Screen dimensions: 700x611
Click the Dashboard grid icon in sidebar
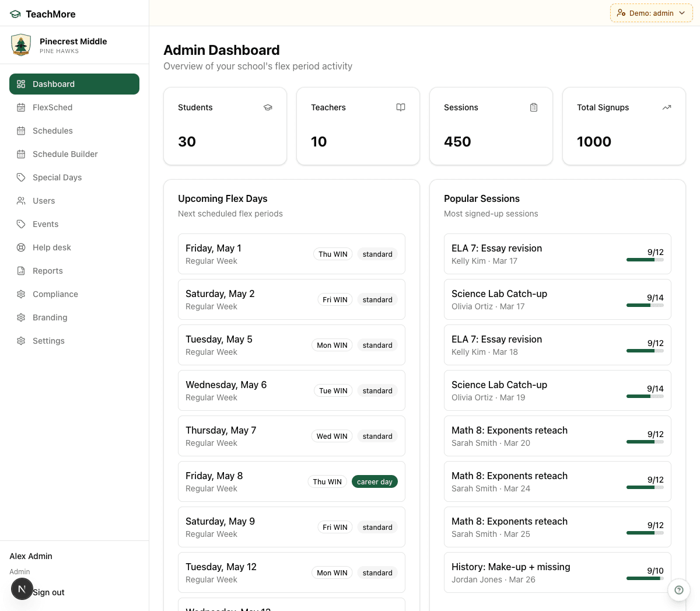(21, 84)
